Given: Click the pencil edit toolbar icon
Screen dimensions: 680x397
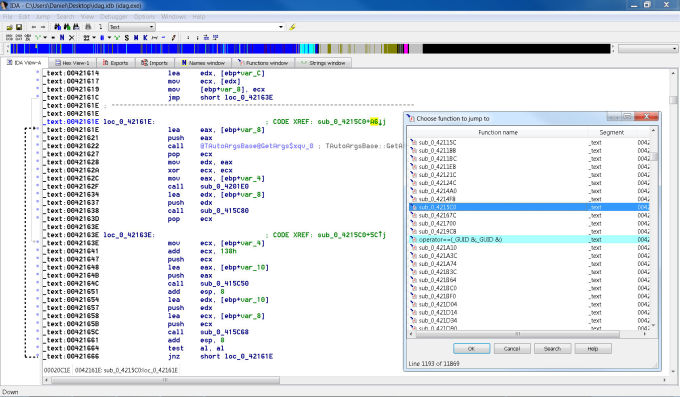Looking at the screenshot, I should click(173, 38).
